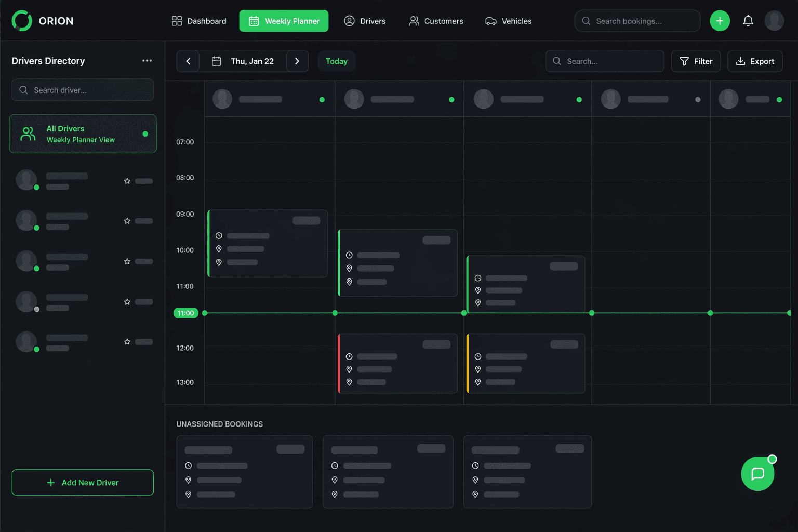Viewport: 798px width, 532px height.
Task: Go to the Drivers tab
Action: click(365, 21)
